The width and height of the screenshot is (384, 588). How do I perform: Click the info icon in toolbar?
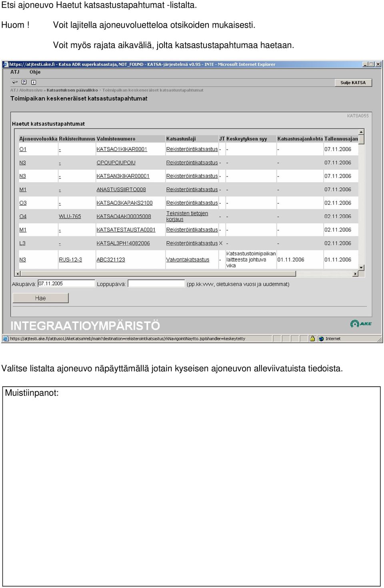pos(34,82)
